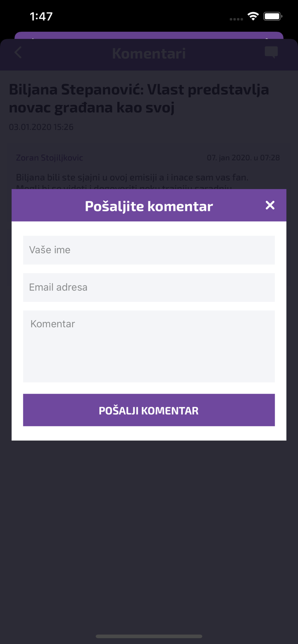
Task: Tap the home indicator bar at bottom
Action: click(149, 637)
